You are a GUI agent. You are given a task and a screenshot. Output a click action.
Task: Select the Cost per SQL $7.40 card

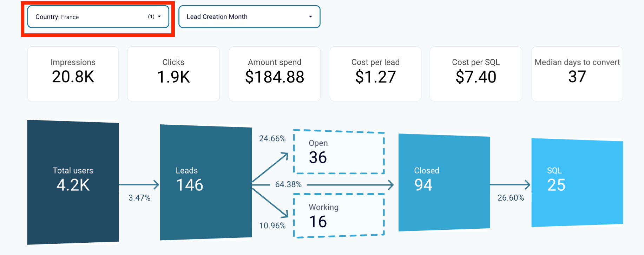click(x=476, y=74)
